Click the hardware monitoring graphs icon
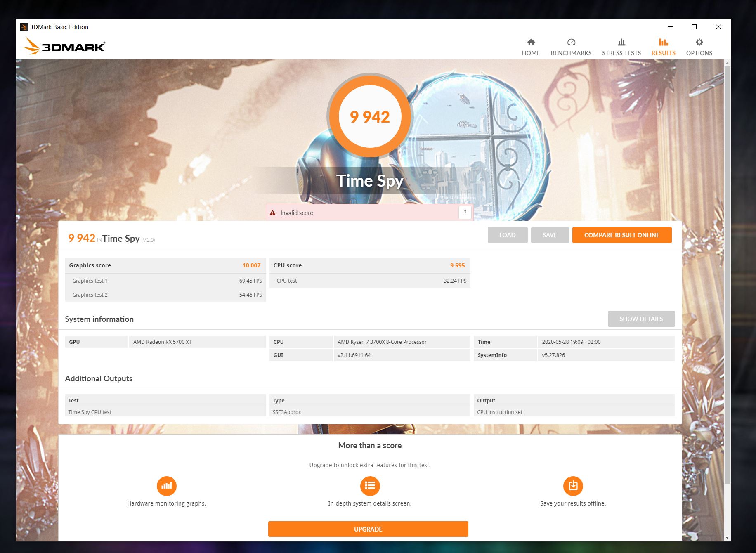 pos(166,486)
